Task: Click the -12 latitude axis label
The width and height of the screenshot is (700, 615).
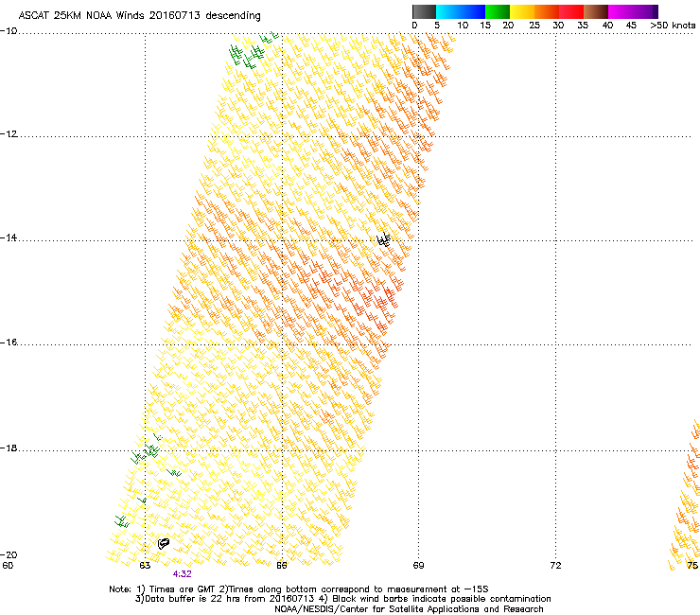Action: click(9, 134)
